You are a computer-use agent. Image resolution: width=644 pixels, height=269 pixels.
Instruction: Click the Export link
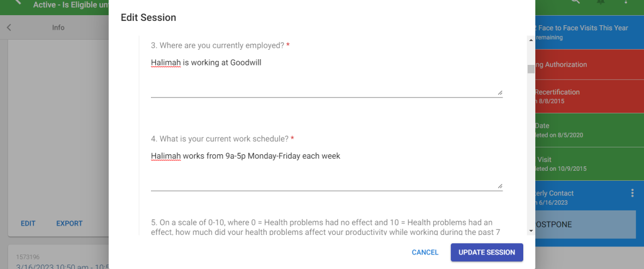coord(69,224)
